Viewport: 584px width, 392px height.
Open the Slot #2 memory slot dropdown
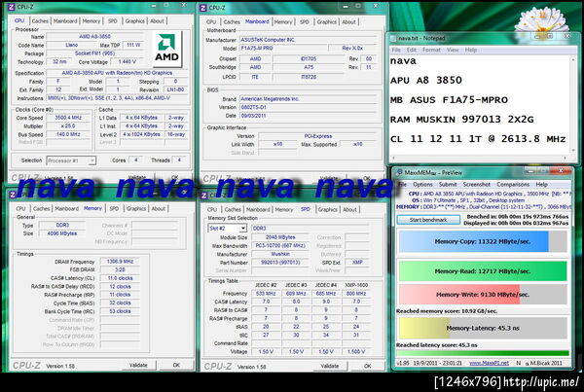(x=227, y=229)
